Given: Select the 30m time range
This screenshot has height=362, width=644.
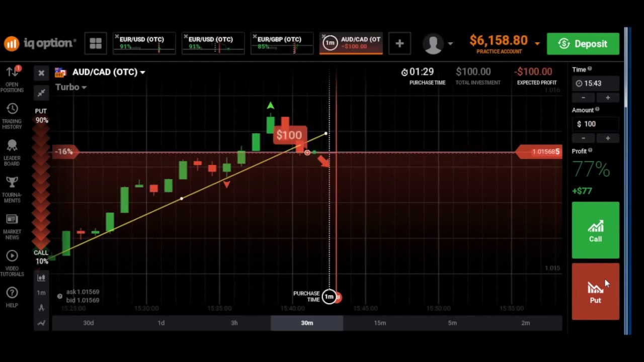Looking at the screenshot, I should pyautogui.click(x=307, y=323).
